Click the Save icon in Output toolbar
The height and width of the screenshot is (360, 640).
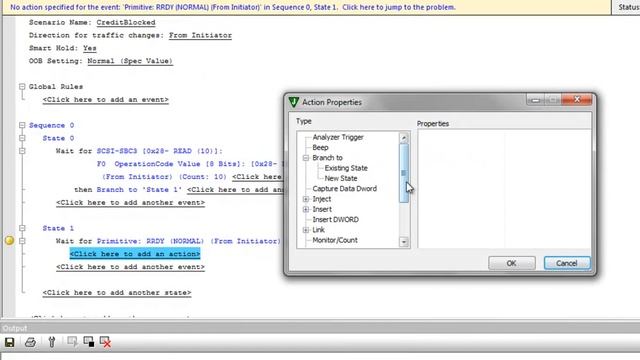click(9, 342)
